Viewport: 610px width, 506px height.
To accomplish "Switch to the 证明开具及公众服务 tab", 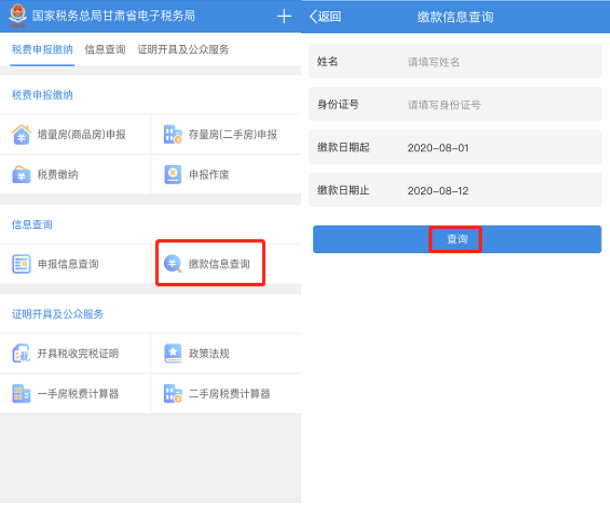I will [x=183, y=50].
